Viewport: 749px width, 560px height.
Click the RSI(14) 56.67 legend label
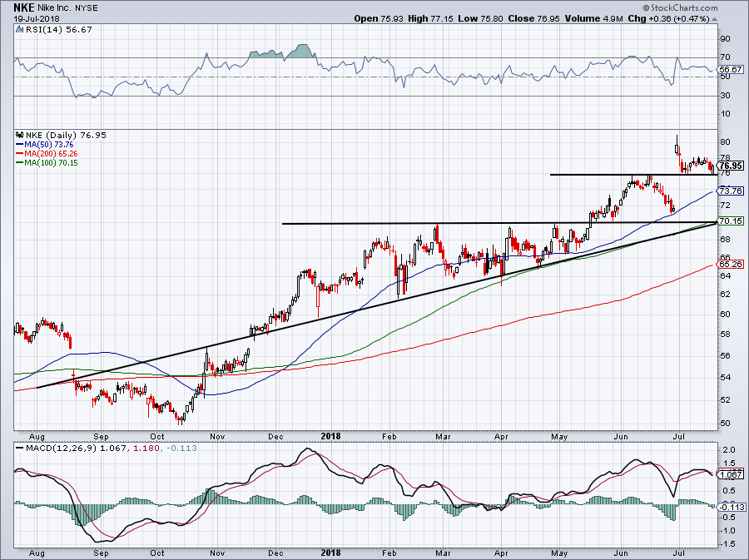tap(59, 30)
